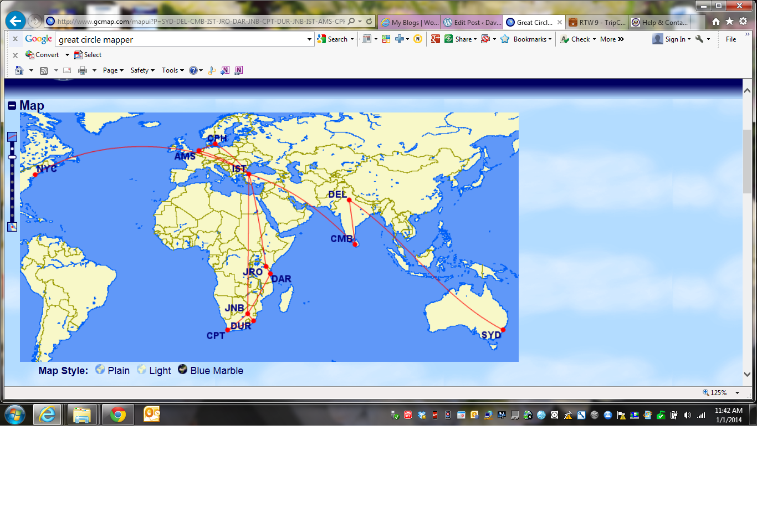Expand the Bookmarks dropdown
The height and width of the screenshot is (532, 757).
pyautogui.click(x=532, y=39)
